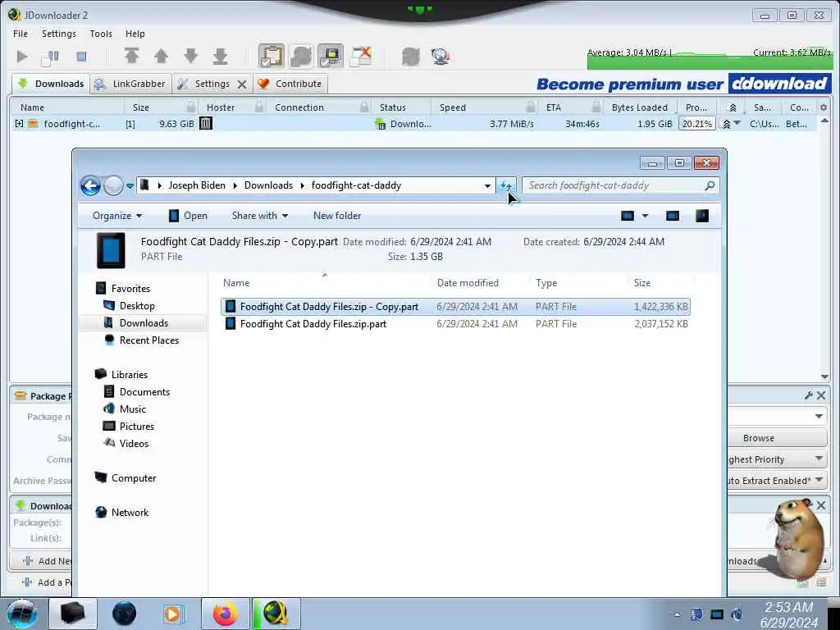Open the Contribute tab

coord(290,84)
